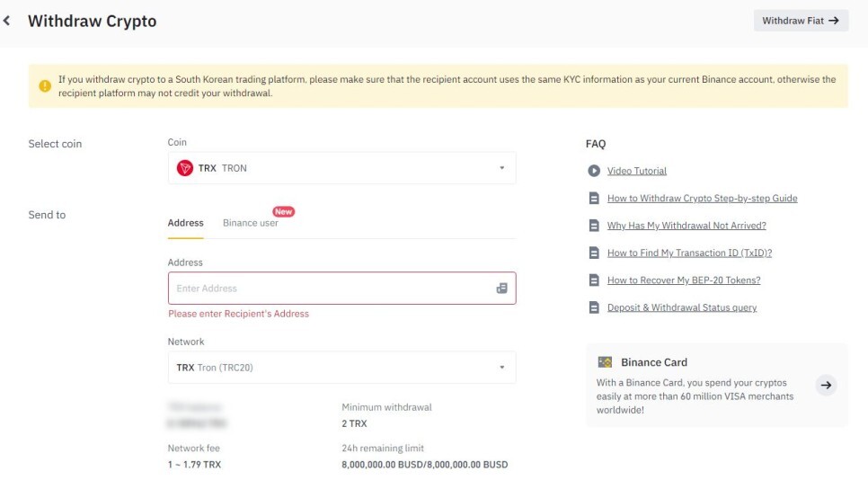Click the Network fee value 1 ~ 1.79 TRX
Viewport: 868px width, 489px height.
tap(194, 465)
